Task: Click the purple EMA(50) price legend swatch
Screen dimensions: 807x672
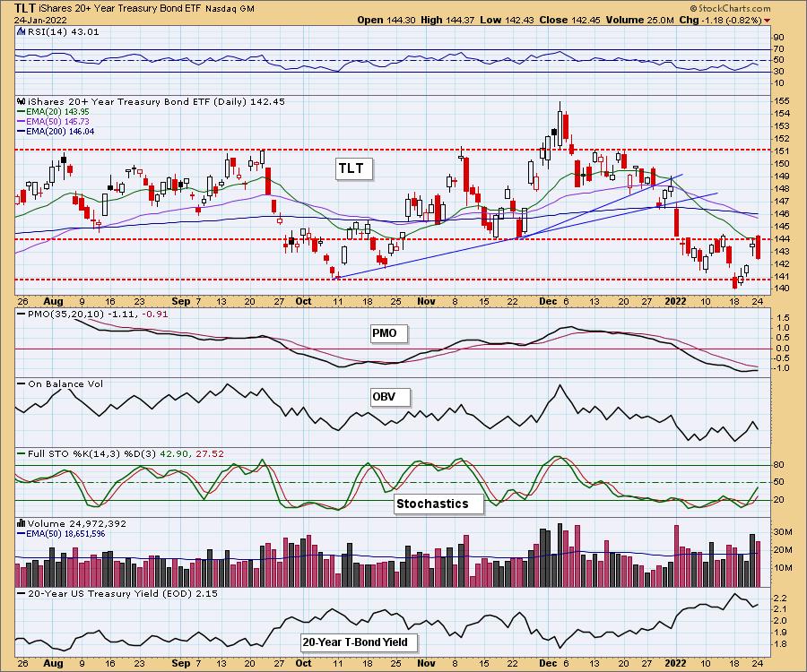Action: (22, 122)
